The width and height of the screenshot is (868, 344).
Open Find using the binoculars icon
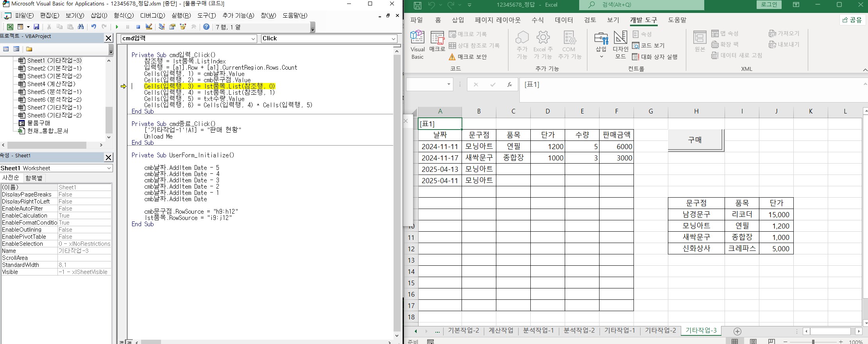click(x=81, y=27)
